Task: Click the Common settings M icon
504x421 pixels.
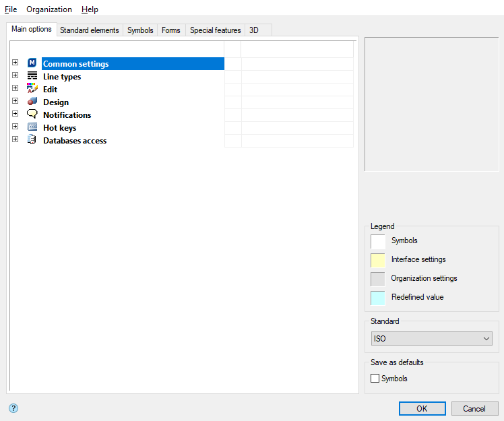Action: pyautogui.click(x=32, y=63)
